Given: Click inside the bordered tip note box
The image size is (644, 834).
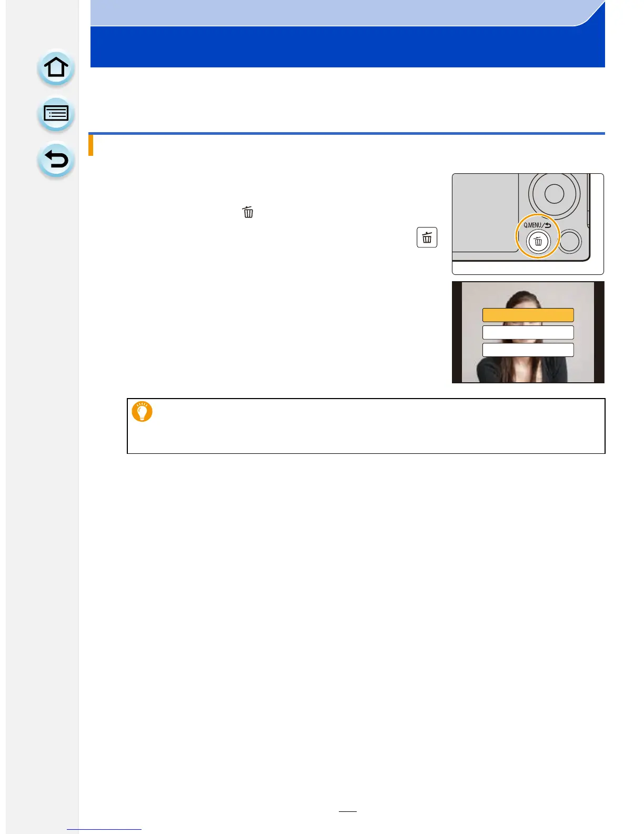Looking at the screenshot, I should pos(366,426).
